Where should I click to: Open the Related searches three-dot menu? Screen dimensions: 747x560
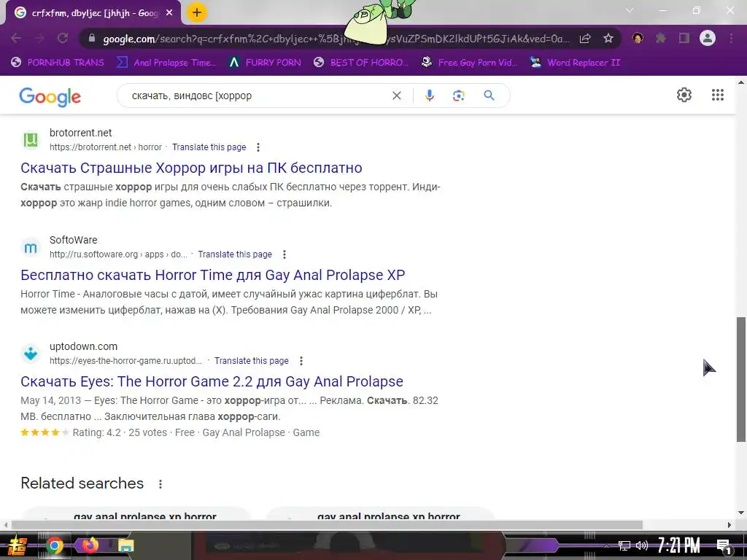tap(160, 484)
